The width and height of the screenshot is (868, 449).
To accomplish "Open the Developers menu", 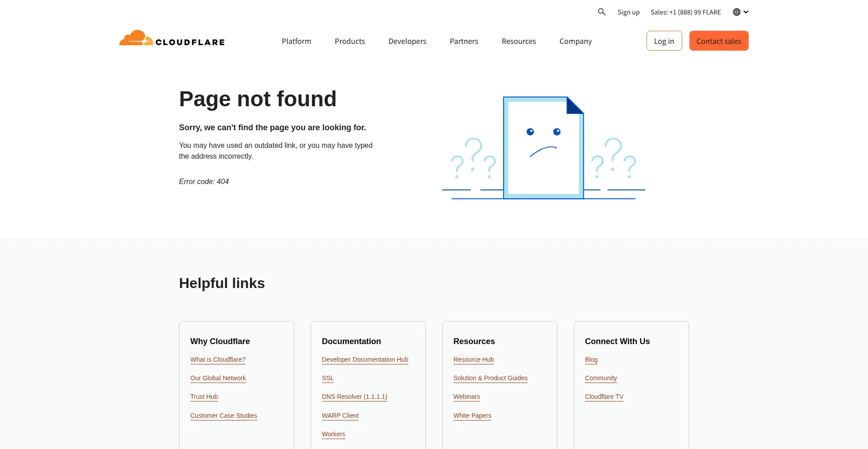I will (x=407, y=41).
